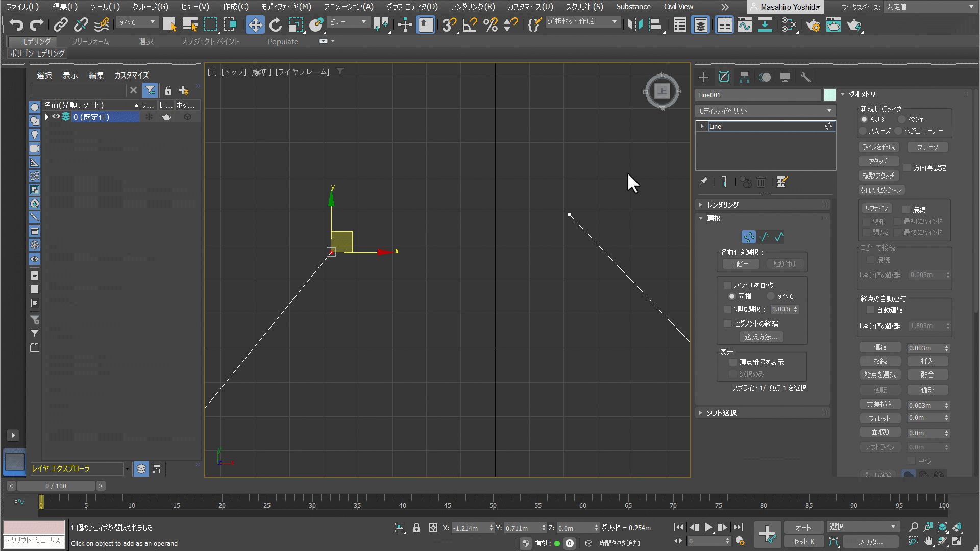Enable 領域選択 checkbox
This screenshot has width=980, height=551.
(728, 309)
